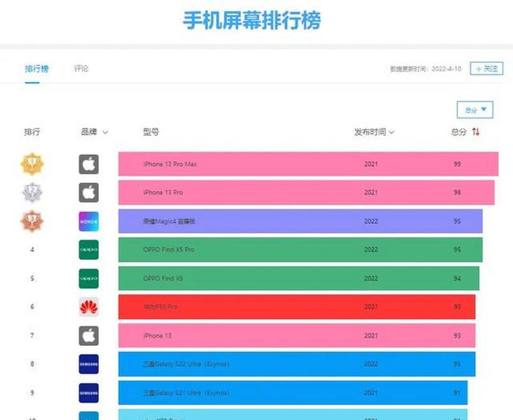This screenshot has height=420, width=513.
Task: Switch to the 评论 comments tab
Action: coord(81,69)
